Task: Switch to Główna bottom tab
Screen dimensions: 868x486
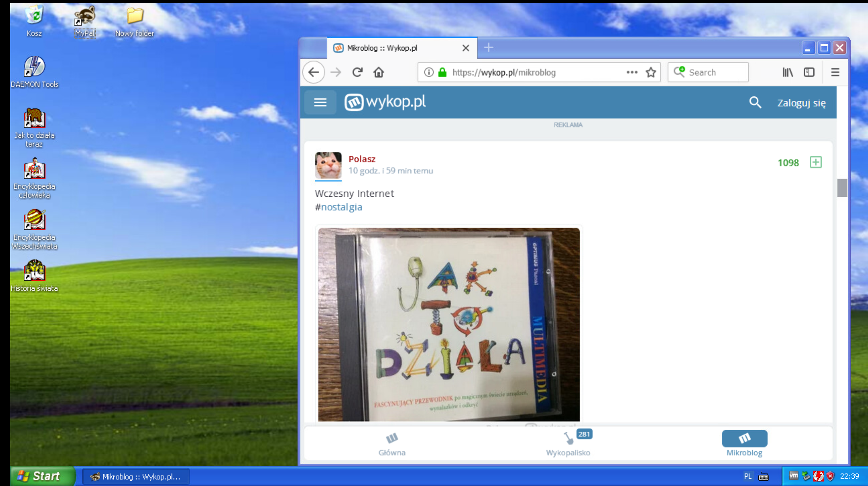Action: click(x=392, y=444)
